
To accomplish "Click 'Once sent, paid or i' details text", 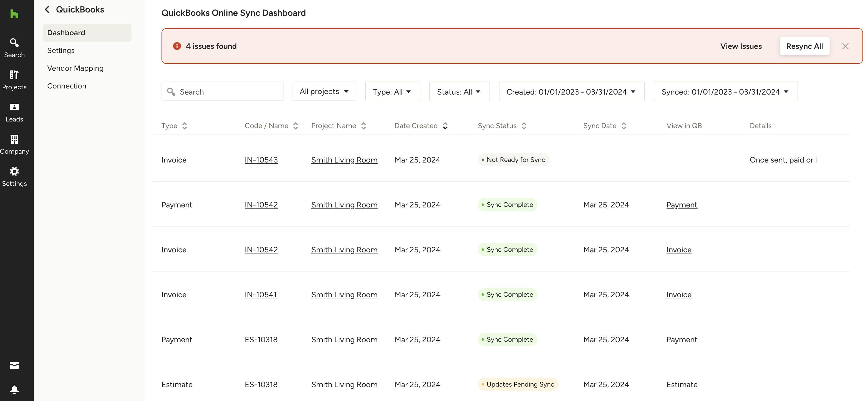I will pos(783,160).
